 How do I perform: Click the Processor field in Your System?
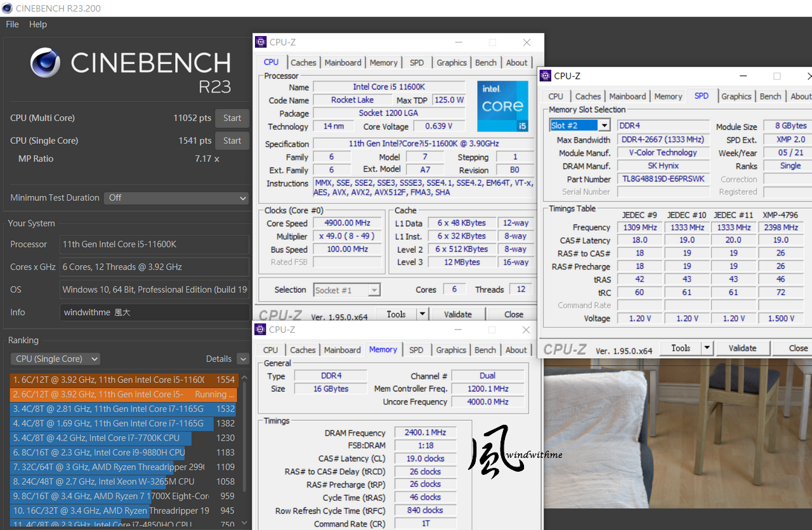click(x=155, y=244)
